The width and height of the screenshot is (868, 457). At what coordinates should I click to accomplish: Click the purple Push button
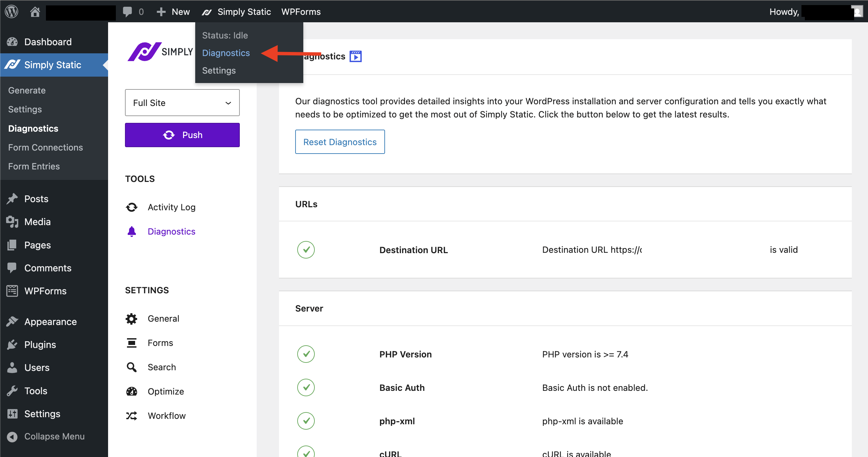(182, 135)
